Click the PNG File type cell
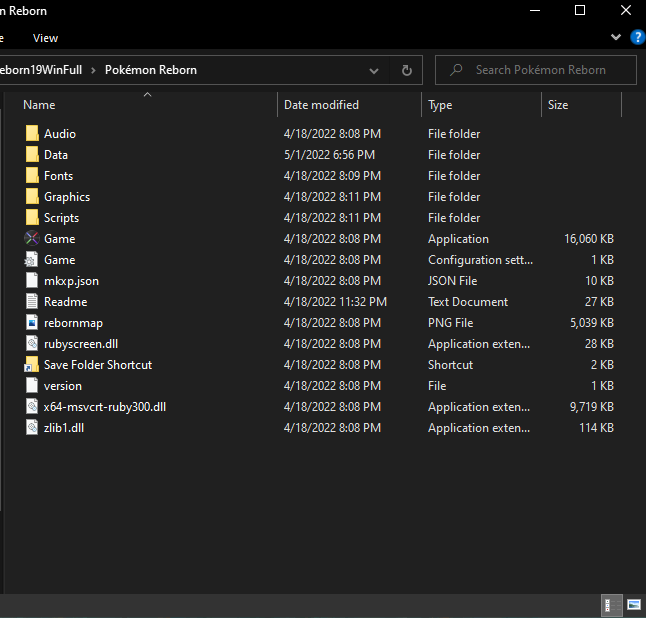The width and height of the screenshot is (646, 618). [450, 323]
